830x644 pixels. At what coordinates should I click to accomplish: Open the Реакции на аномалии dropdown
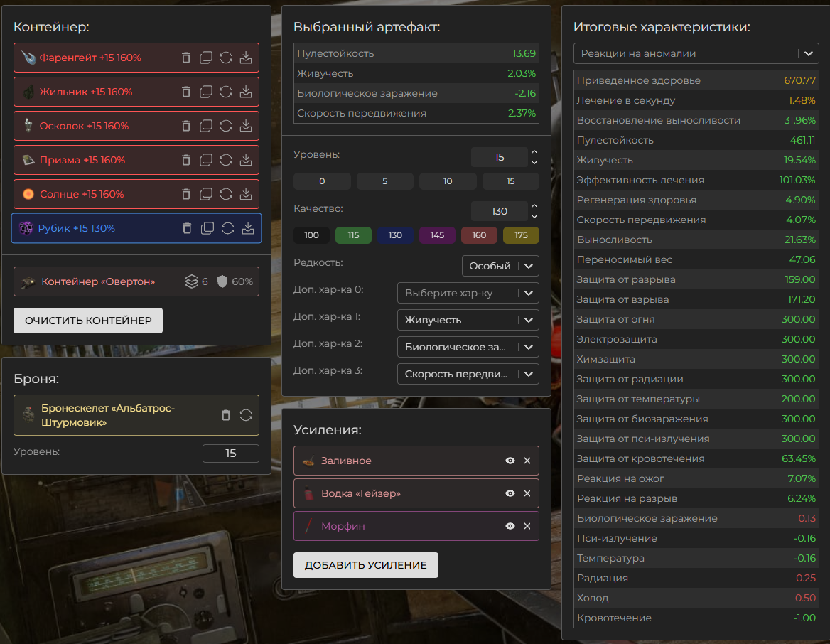pos(696,53)
